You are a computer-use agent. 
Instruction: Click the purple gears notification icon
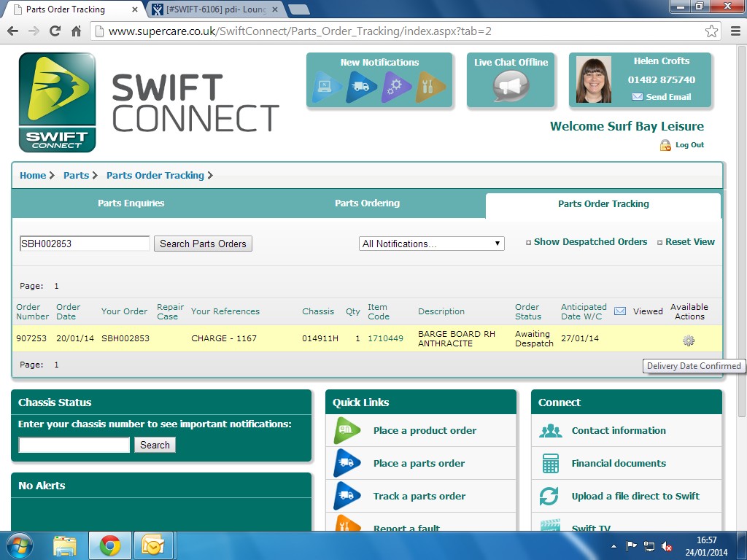tap(396, 87)
